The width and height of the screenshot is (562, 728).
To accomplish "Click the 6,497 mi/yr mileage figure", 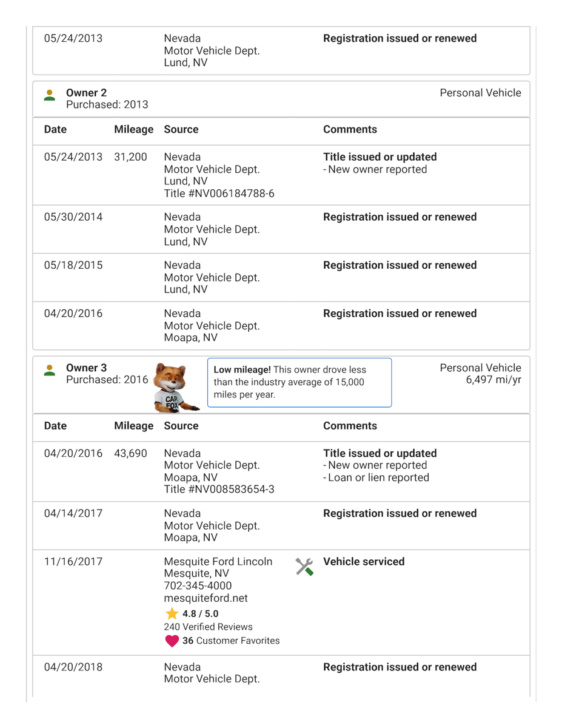I will (x=493, y=380).
